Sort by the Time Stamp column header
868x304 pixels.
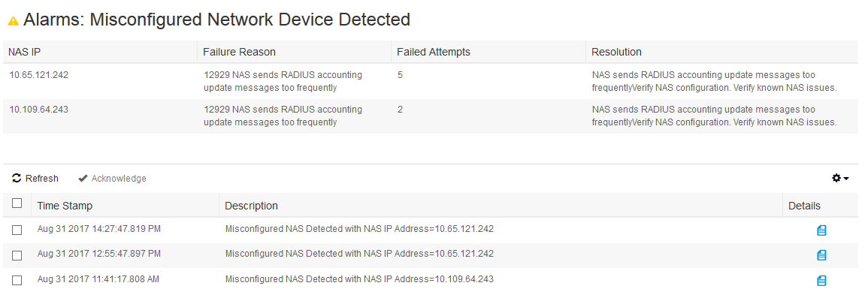click(65, 206)
